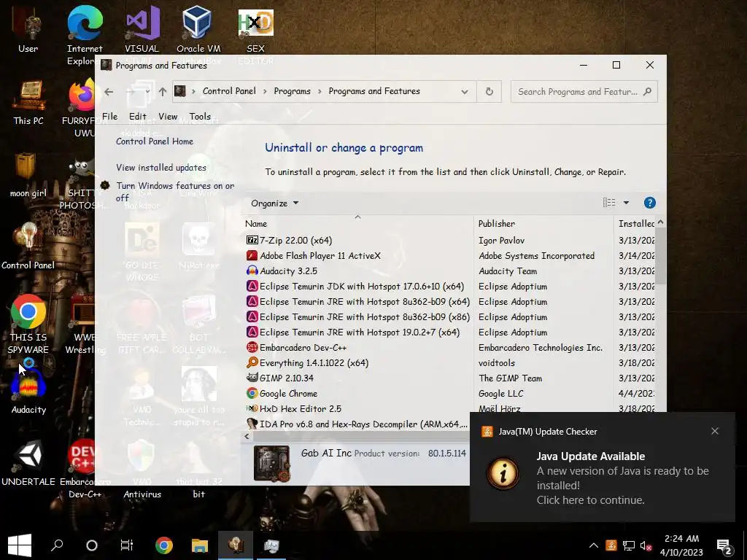Select Everything 1.4.1.1022 (x64) row
The width and height of the screenshot is (747, 560).
click(449, 363)
